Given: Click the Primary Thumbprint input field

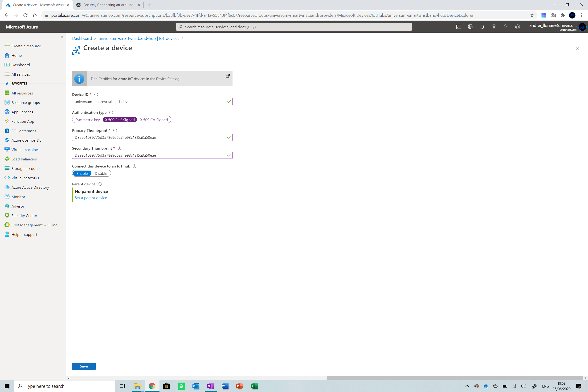Looking at the screenshot, I should 150,137.
